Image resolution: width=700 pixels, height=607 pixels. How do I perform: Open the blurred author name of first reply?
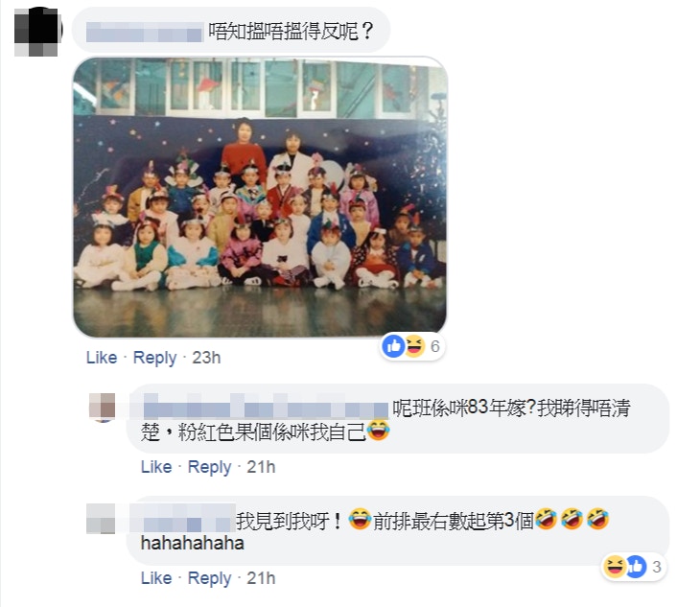pyautogui.click(x=266, y=408)
